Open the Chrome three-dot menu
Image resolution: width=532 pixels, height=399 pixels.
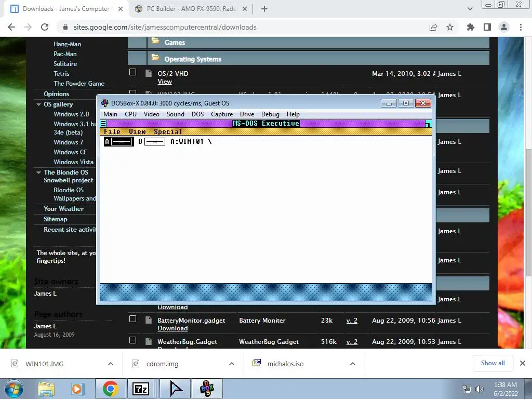click(x=521, y=27)
